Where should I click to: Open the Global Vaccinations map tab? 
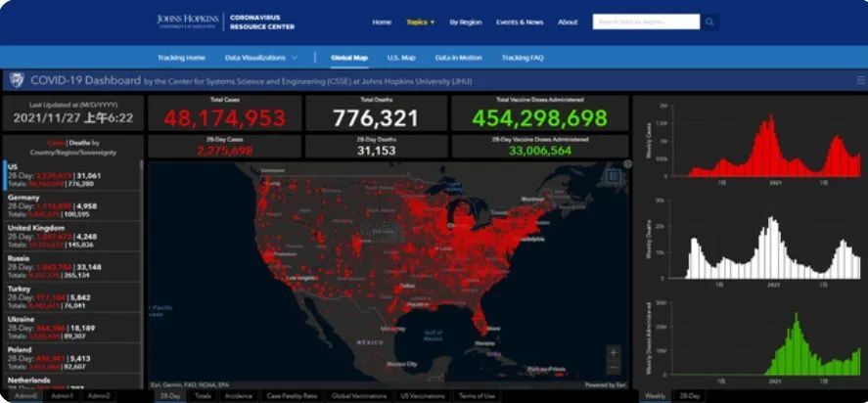coord(359,396)
